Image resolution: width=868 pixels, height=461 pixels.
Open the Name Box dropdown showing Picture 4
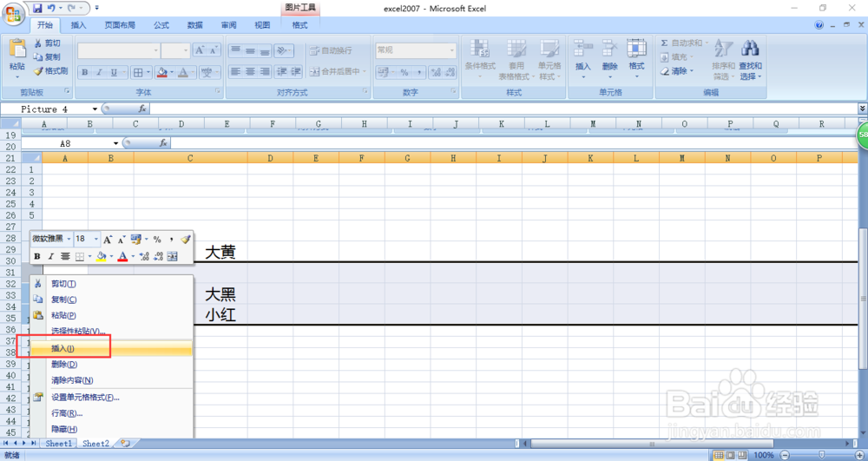[x=95, y=109]
